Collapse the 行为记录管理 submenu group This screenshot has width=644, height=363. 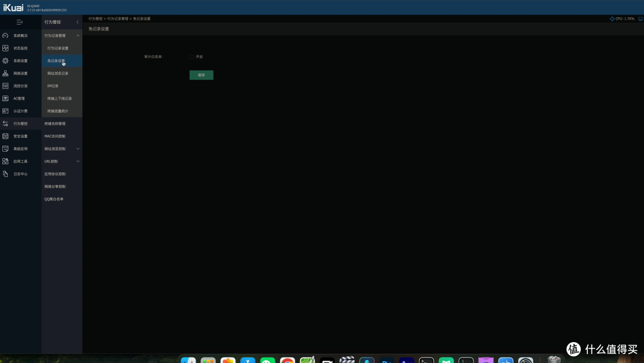[78, 36]
